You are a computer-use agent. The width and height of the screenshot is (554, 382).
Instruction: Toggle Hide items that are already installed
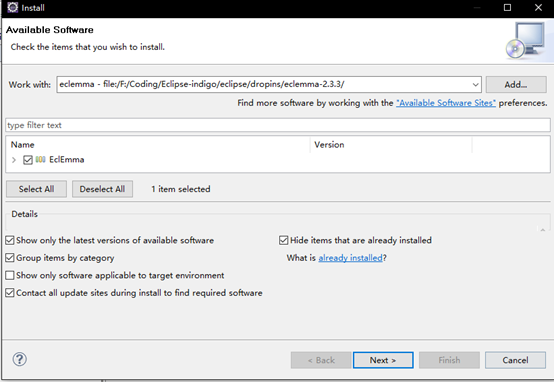284,241
